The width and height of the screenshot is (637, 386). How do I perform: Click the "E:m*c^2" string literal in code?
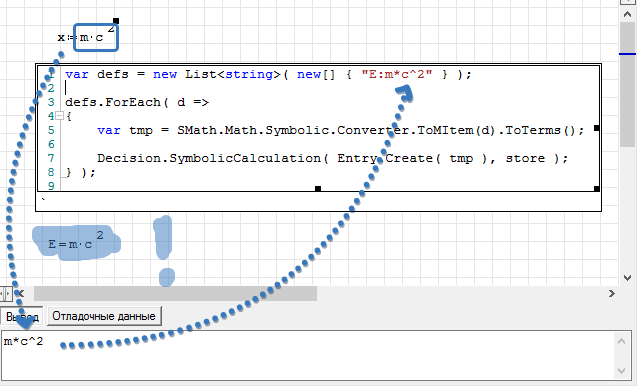[x=397, y=74]
